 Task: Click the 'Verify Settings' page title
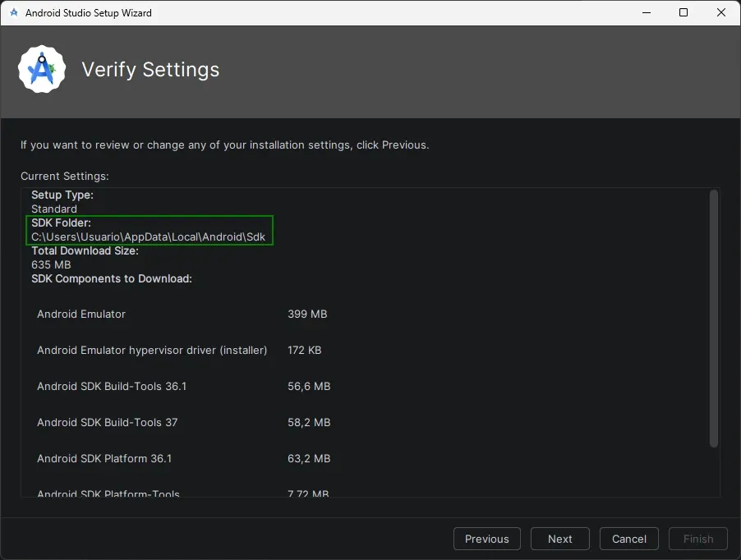click(150, 70)
